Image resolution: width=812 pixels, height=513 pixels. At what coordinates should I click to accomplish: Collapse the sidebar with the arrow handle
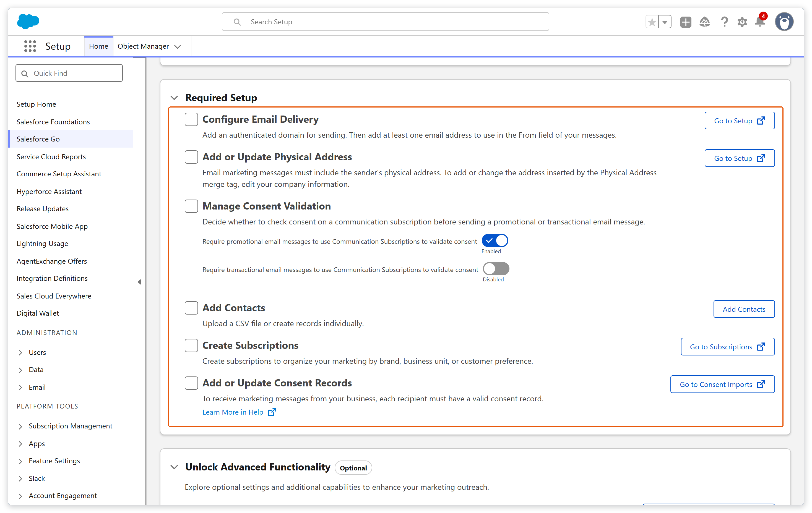point(139,282)
